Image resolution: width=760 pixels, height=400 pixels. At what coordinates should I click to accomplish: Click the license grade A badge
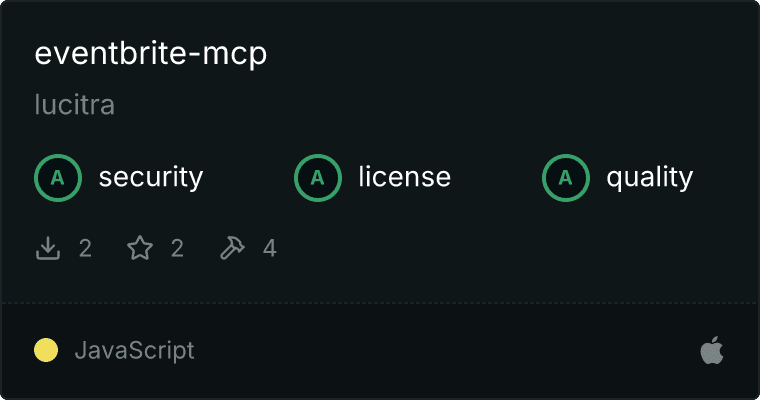(317, 178)
